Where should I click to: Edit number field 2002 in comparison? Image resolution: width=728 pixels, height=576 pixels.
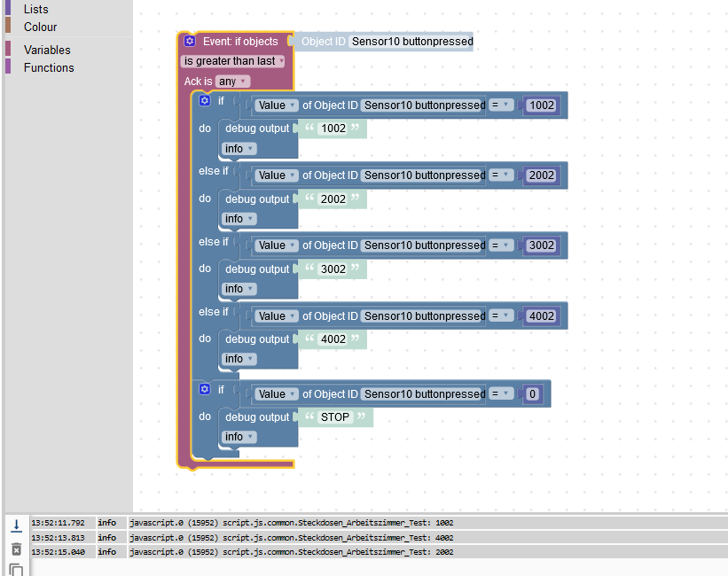(542, 175)
